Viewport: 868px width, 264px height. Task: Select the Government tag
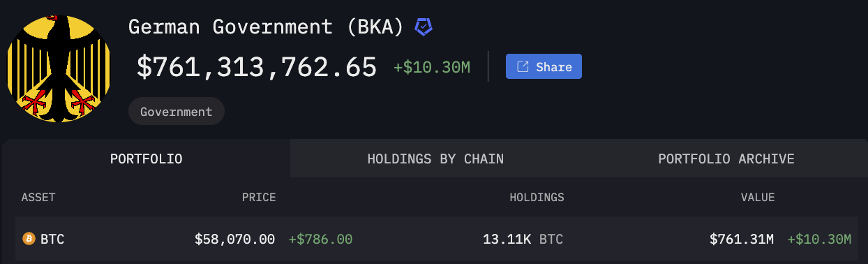point(176,111)
